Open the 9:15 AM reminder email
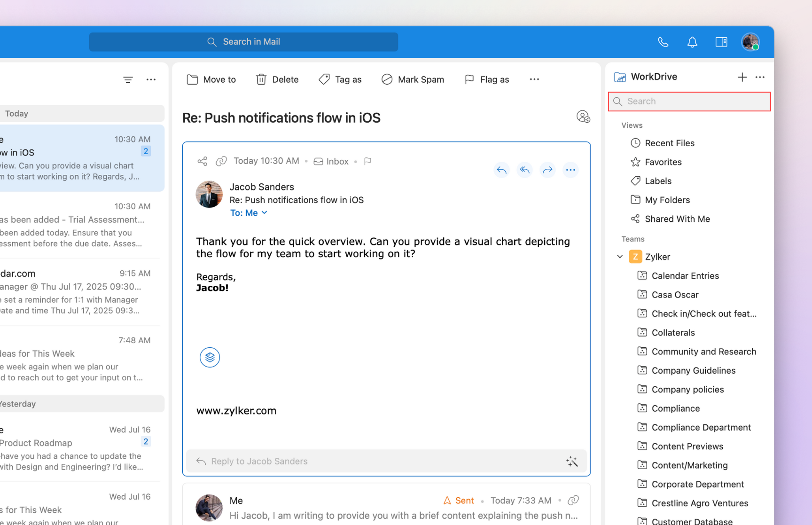 click(80, 292)
